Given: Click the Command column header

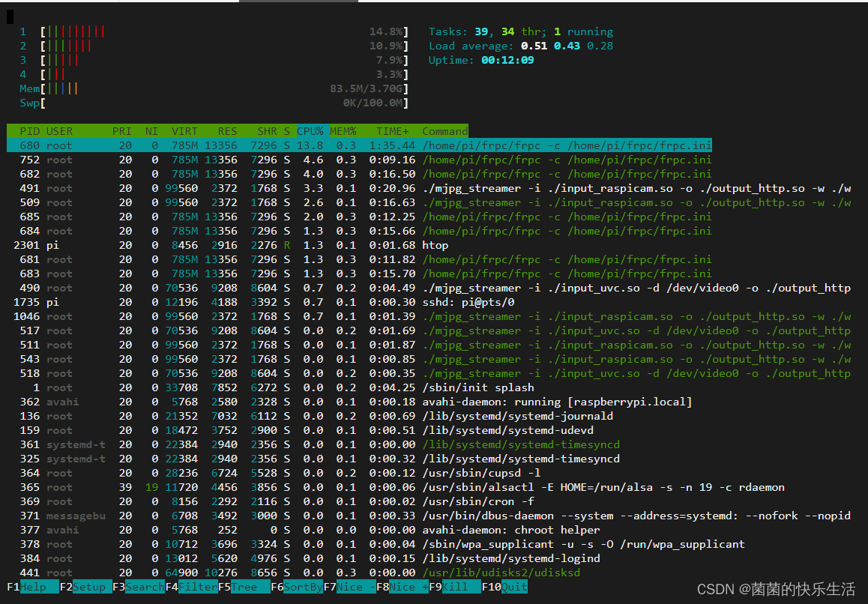Looking at the screenshot, I should (x=445, y=131).
